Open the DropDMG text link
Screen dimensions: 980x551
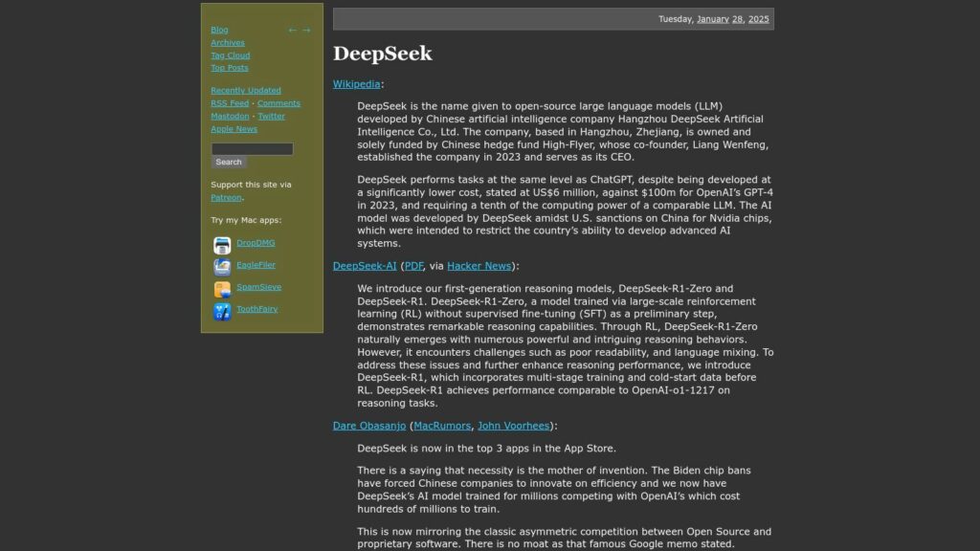(256, 242)
